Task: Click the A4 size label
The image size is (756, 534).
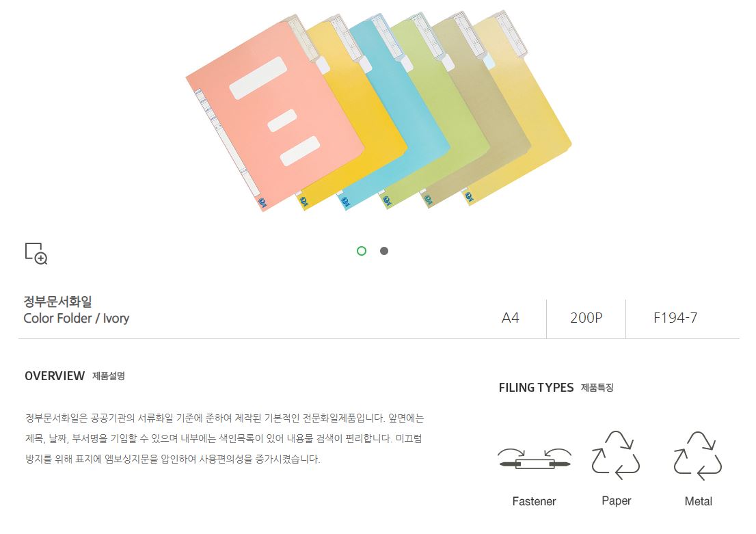Action: 510,318
